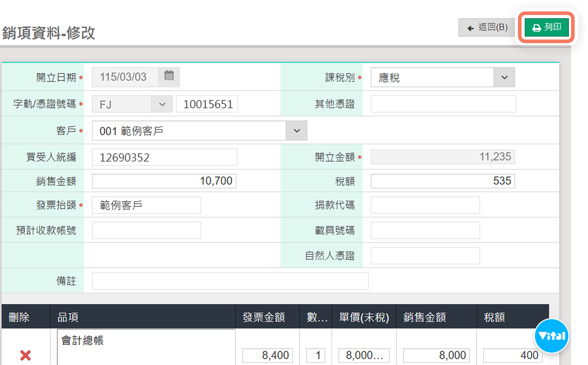Expand the 課稅別 dropdown arrow
This screenshot has width=588, height=365.
click(x=504, y=78)
